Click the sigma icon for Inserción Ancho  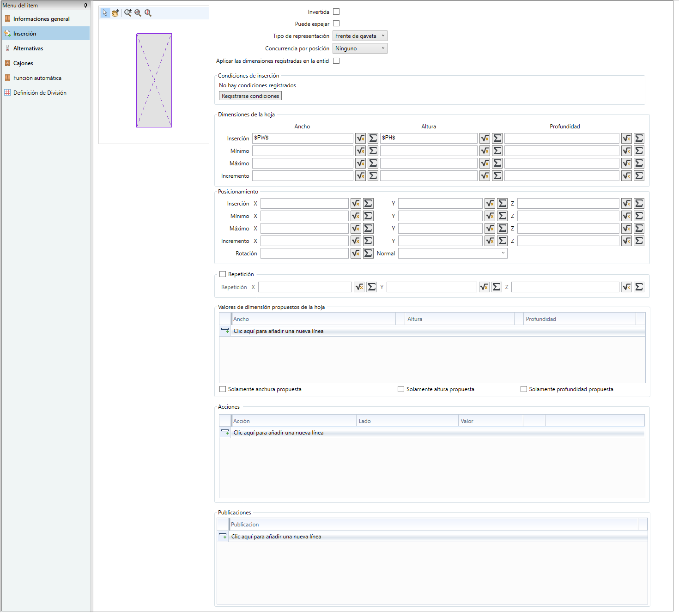373,138
